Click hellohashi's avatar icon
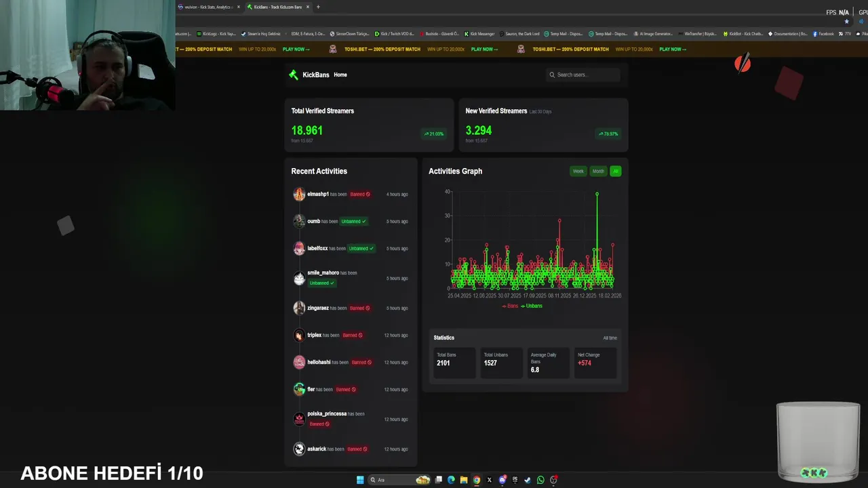The image size is (868, 488). pos(299,362)
